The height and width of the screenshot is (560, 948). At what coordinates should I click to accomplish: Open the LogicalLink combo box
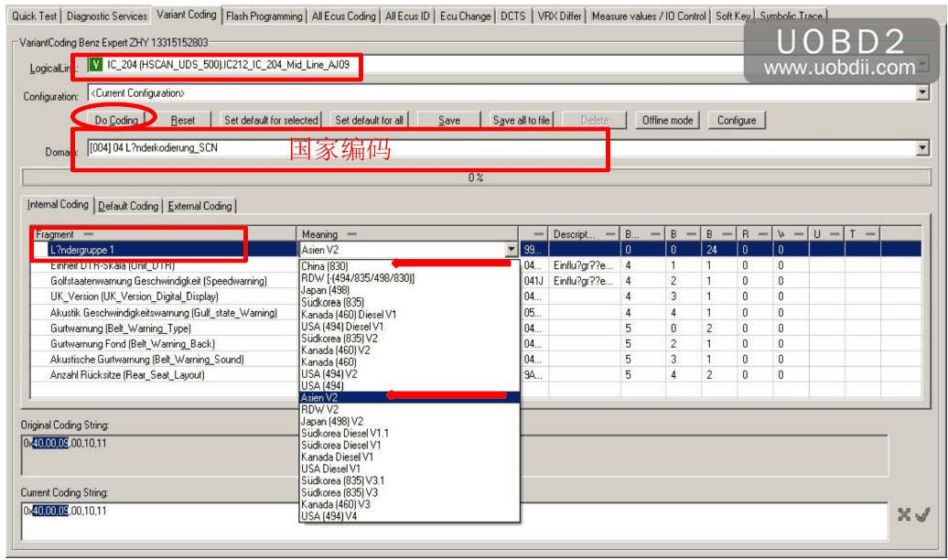tap(509, 64)
